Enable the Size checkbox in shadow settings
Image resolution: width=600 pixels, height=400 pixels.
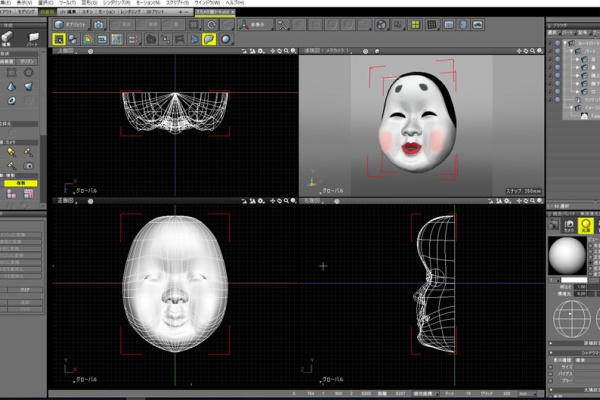click(x=550, y=367)
